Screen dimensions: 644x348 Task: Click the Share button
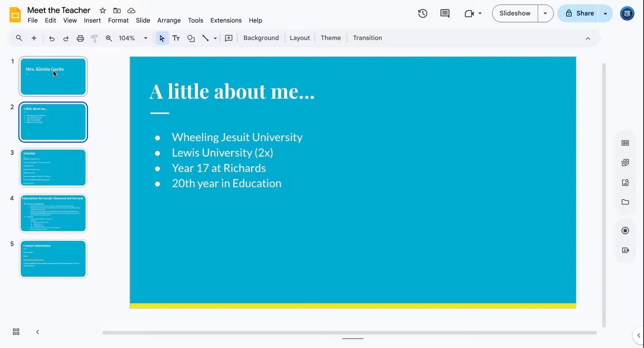click(x=578, y=14)
